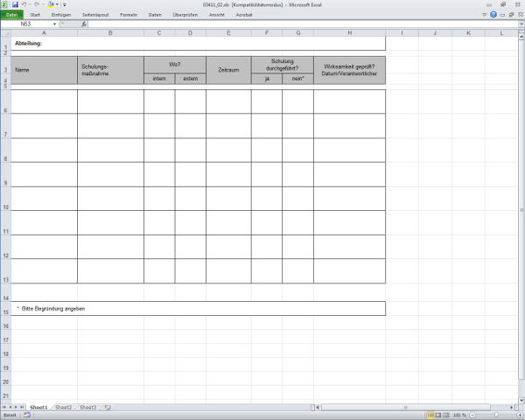Screen dimensions: 525x420
Task: Open the Datei tab
Action: (12, 15)
